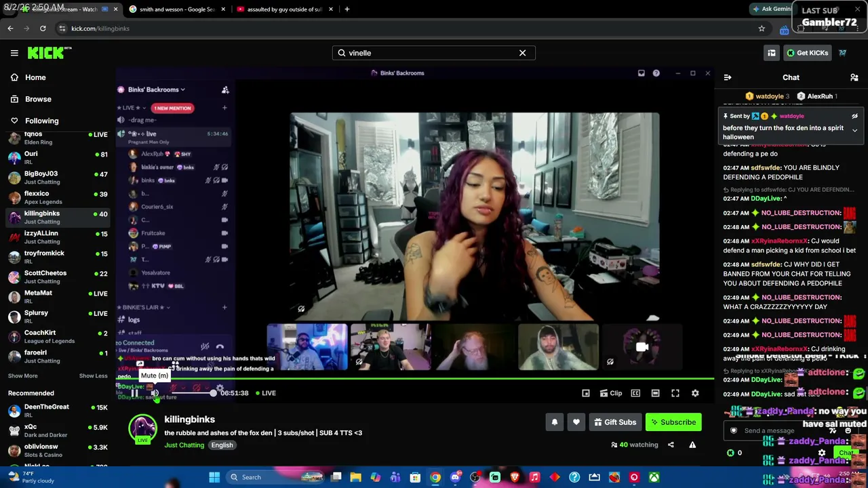Viewport: 868px width, 488px height.
Task: Follow killingbinks with heart button
Action: tap(576, 422)
